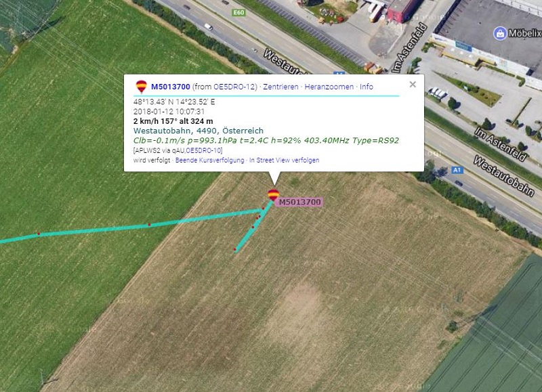The width and height of the screenshot is (542, 392).
Task: Click the pink M5013700 map label
Action: pos(299,202)
